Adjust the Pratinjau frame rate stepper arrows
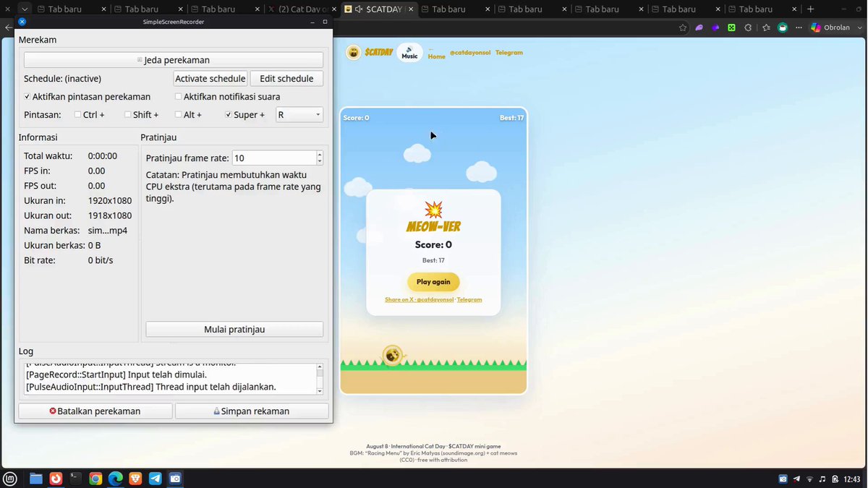This screenshot has height=488, width=868. 320,158
